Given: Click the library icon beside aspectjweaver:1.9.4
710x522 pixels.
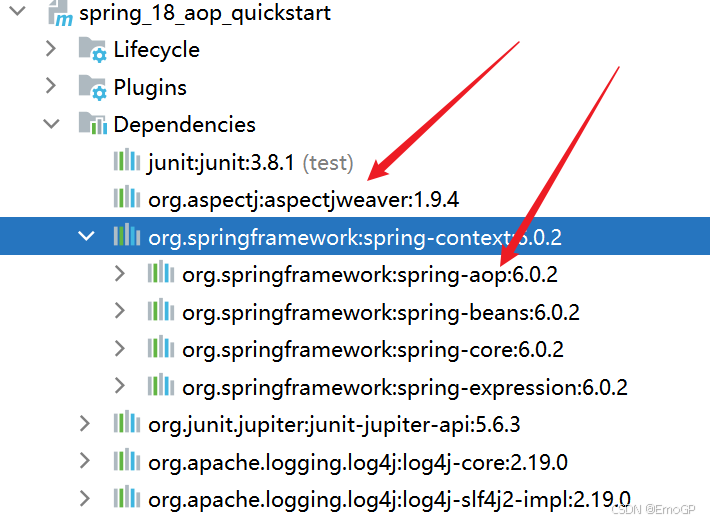Looking at the screenshot, I should [127, 197].
